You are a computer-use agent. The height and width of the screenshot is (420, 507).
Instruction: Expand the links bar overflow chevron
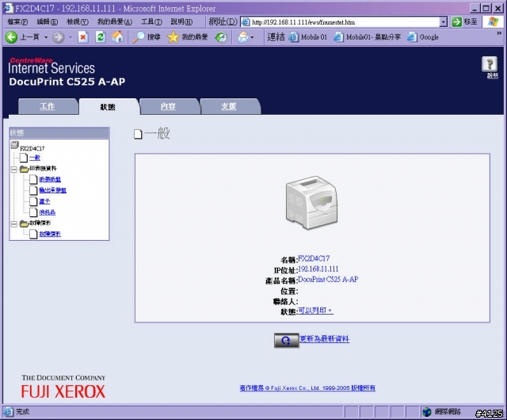[x=499, y=33]
